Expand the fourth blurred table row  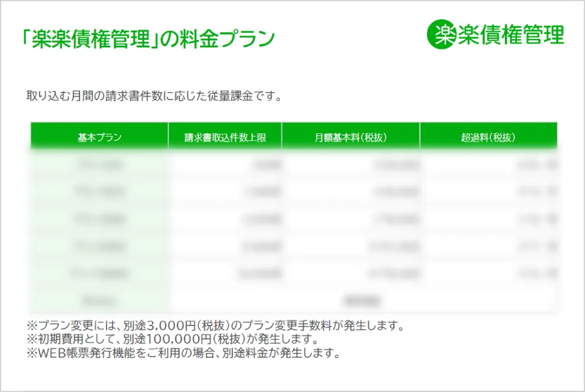(292, 246)
